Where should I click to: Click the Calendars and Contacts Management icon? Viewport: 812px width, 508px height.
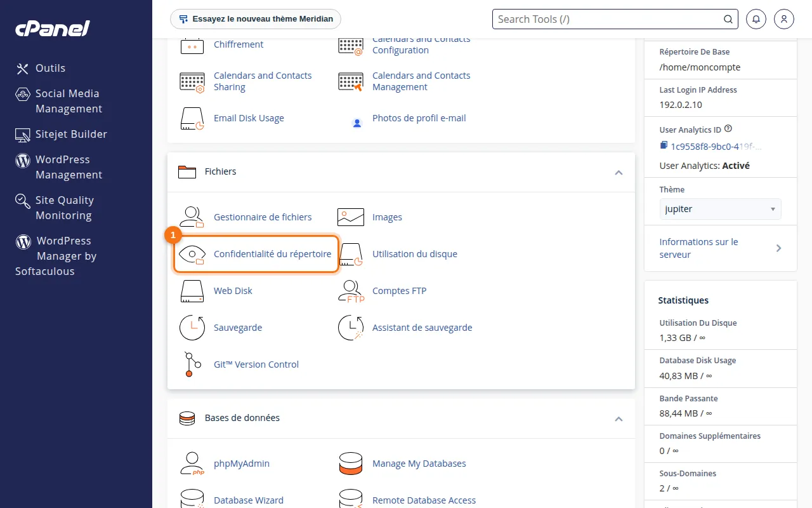pyautogui.click(x=351, y=82)
